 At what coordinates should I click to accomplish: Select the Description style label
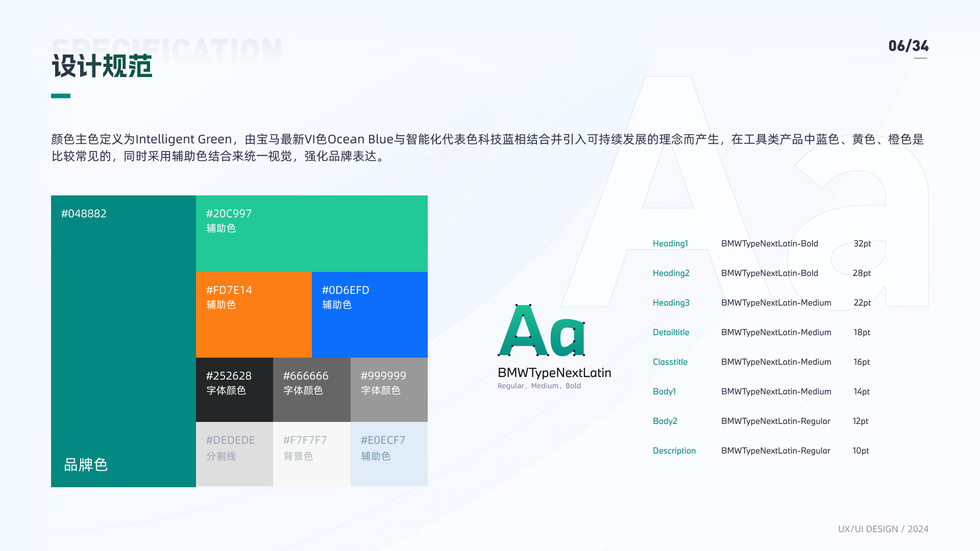pos(674,450)
